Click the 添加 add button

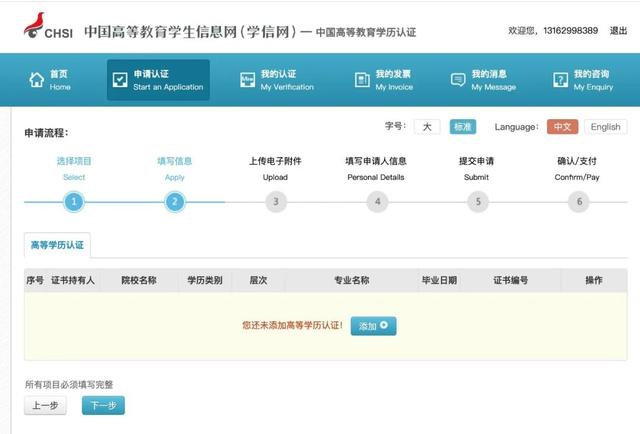(x=373, y=326)
